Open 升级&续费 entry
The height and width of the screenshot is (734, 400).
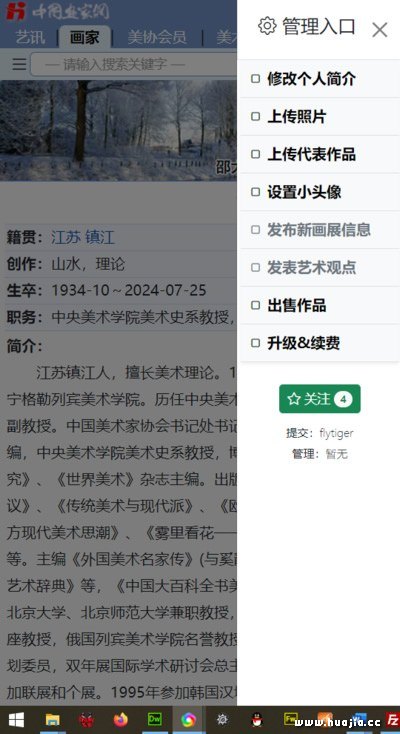320,343
